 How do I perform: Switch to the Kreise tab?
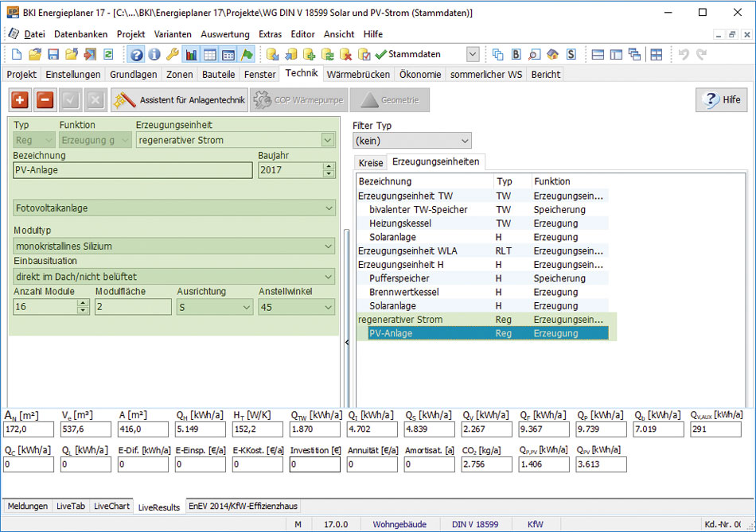point(371,163)
